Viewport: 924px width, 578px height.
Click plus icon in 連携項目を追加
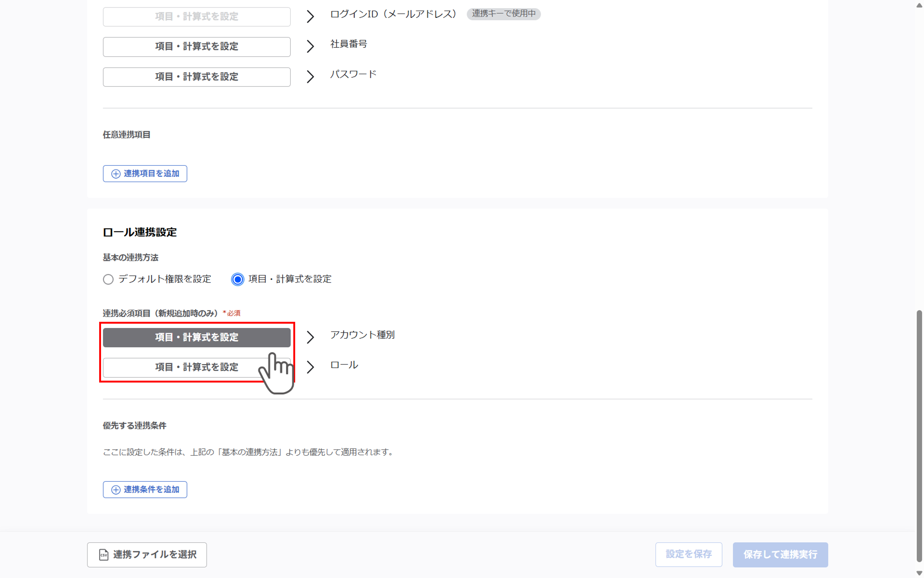(116, 174)
